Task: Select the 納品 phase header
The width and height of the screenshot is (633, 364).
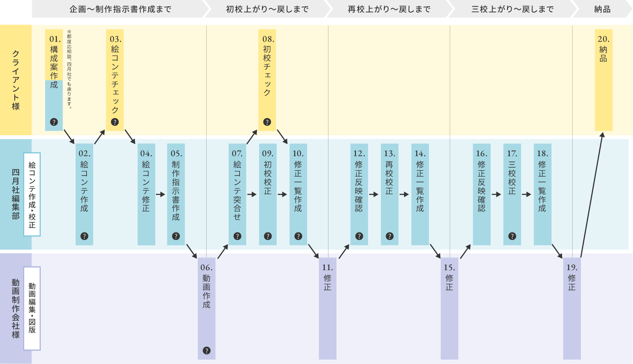Action: (602, 9)
